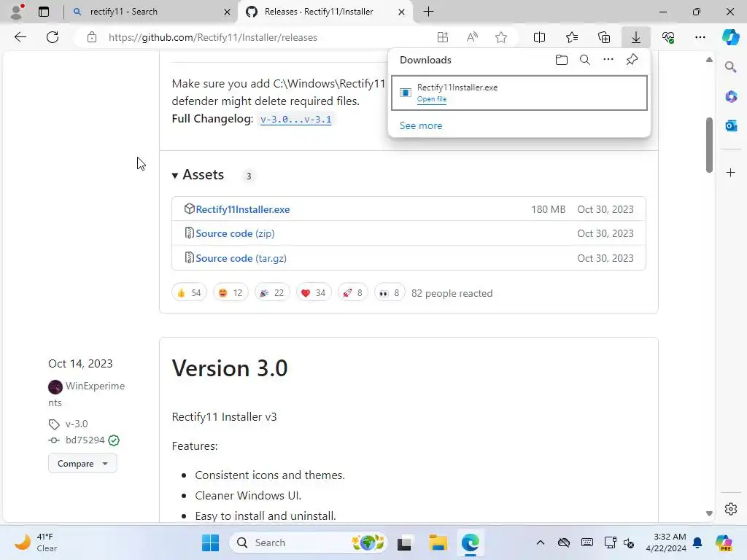
Task: Open file link for Rectify11Installer.exe download
Action: (x=432, y=99)
